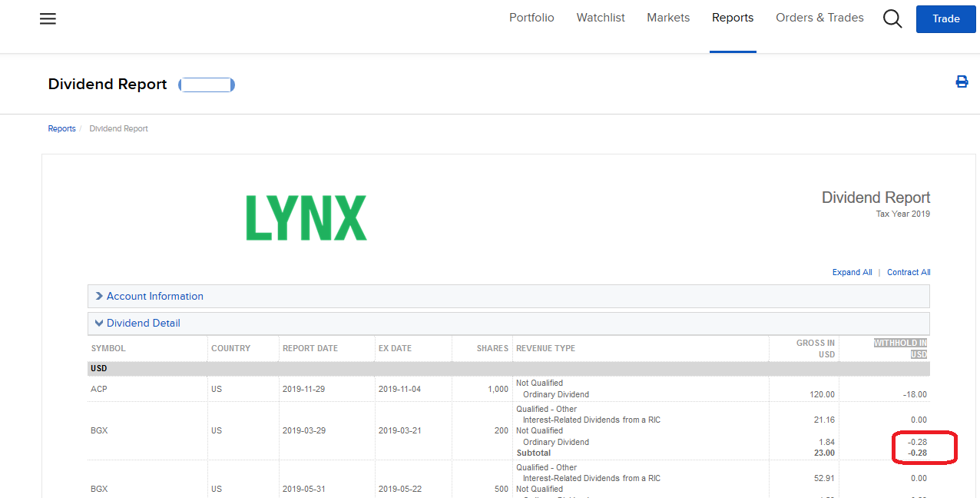Image resolution: width=980 pixels, height=498 pixels.
Task: Click the Subtotal label in BGX row
Action: pyautogui.click(x=534, y=453)
